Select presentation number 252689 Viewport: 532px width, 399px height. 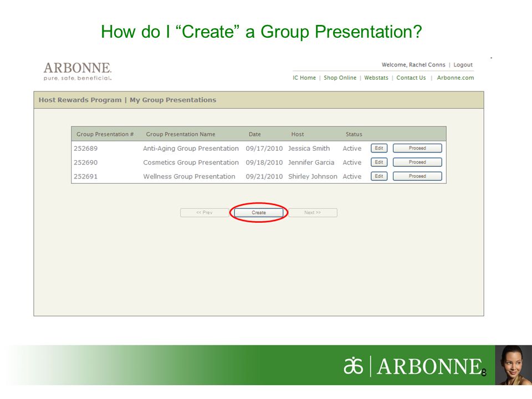click(x=85, y=149)
